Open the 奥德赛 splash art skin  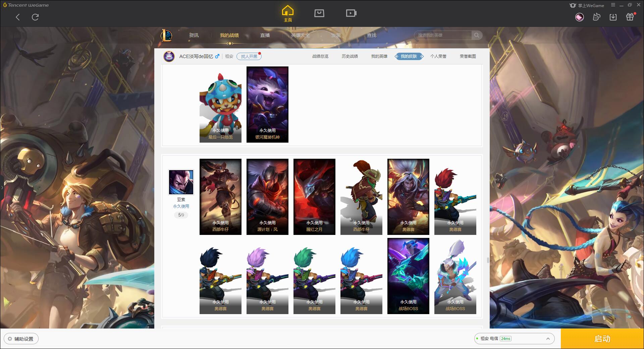(408, 197)
